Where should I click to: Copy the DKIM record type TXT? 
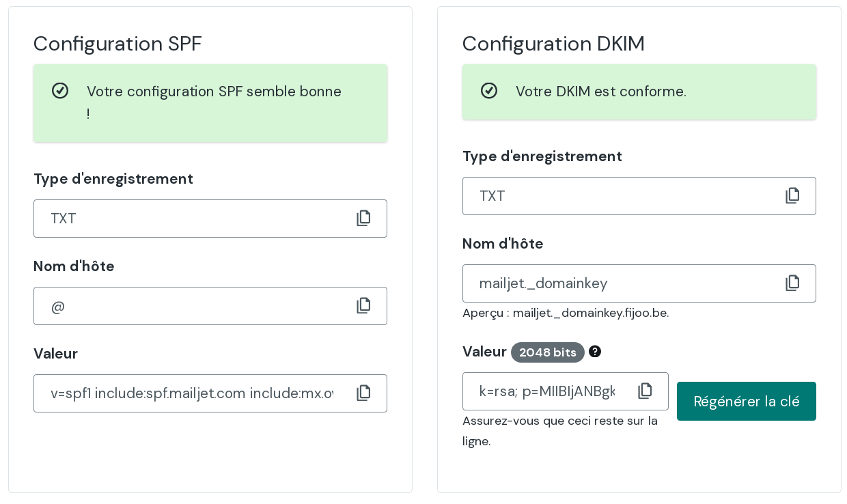click(792, 195)
